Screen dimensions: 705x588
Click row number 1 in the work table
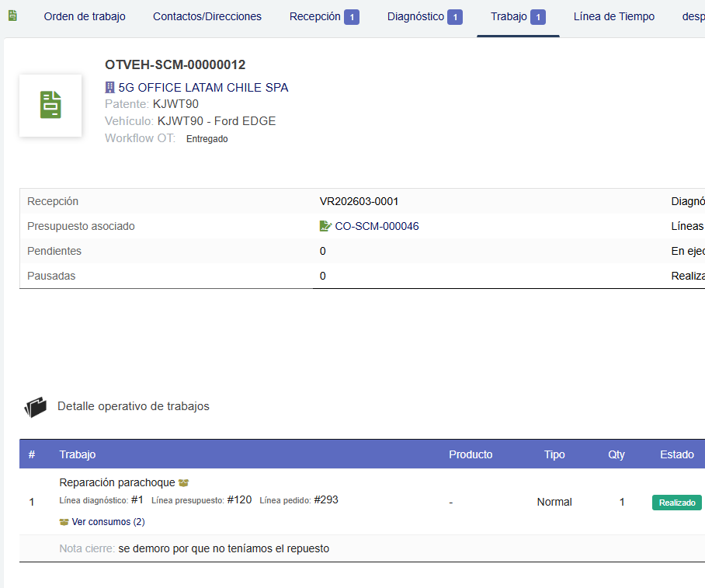pos(32,502)
